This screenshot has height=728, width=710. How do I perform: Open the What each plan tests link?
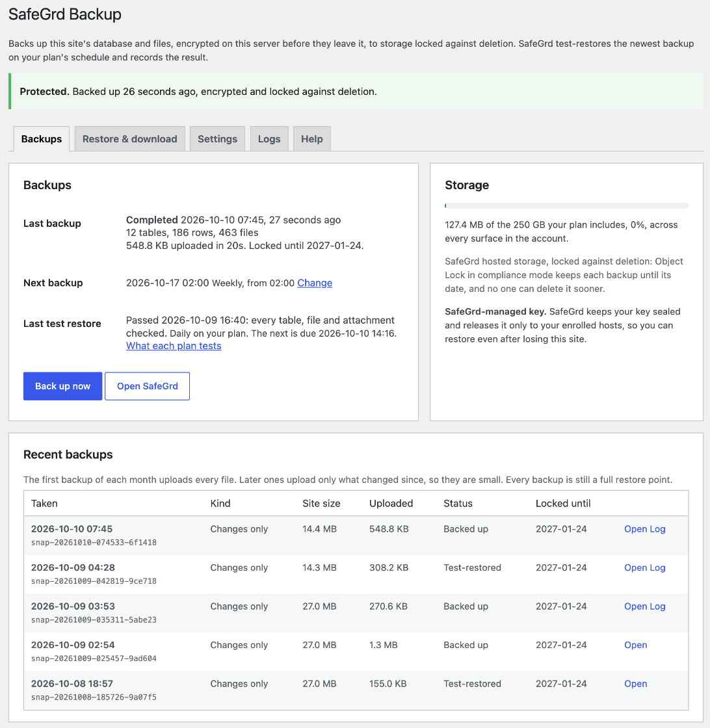[x=174, y=346]
